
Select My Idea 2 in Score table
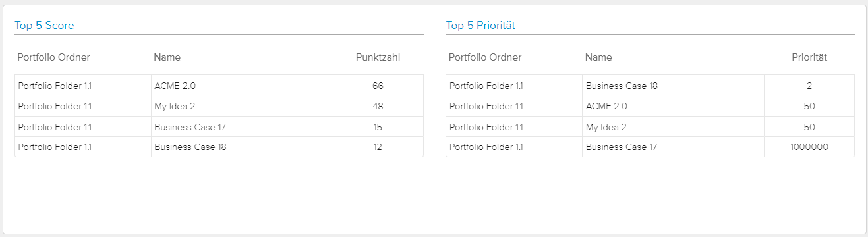(175, 106)
